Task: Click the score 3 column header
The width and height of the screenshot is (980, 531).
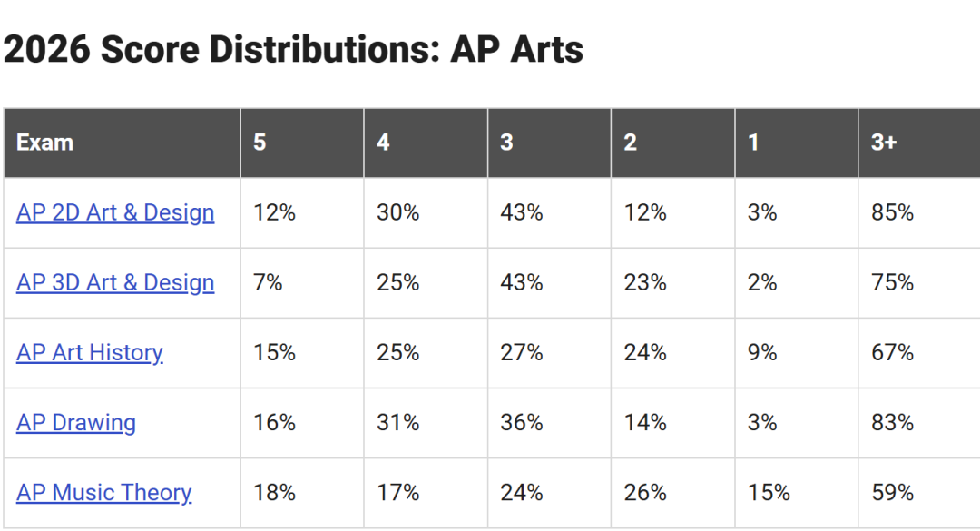Action: (x=549, y=143)
